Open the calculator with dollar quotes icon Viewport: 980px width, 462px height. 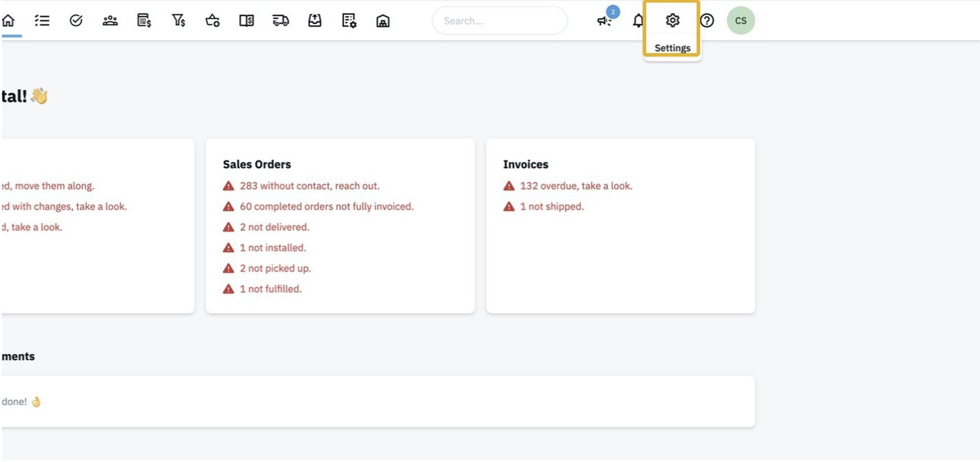144,21
